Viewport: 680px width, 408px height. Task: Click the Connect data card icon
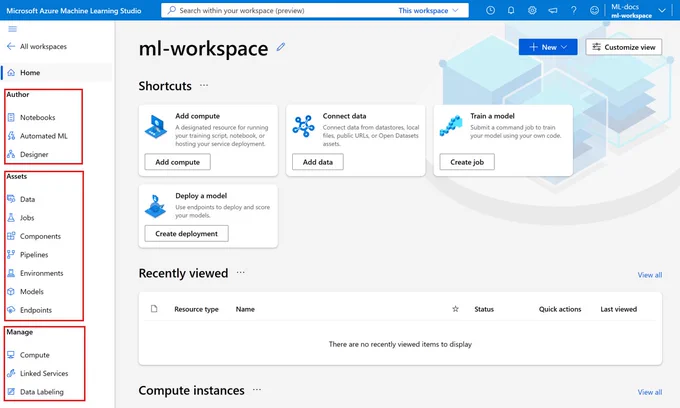tap(303, 126)
